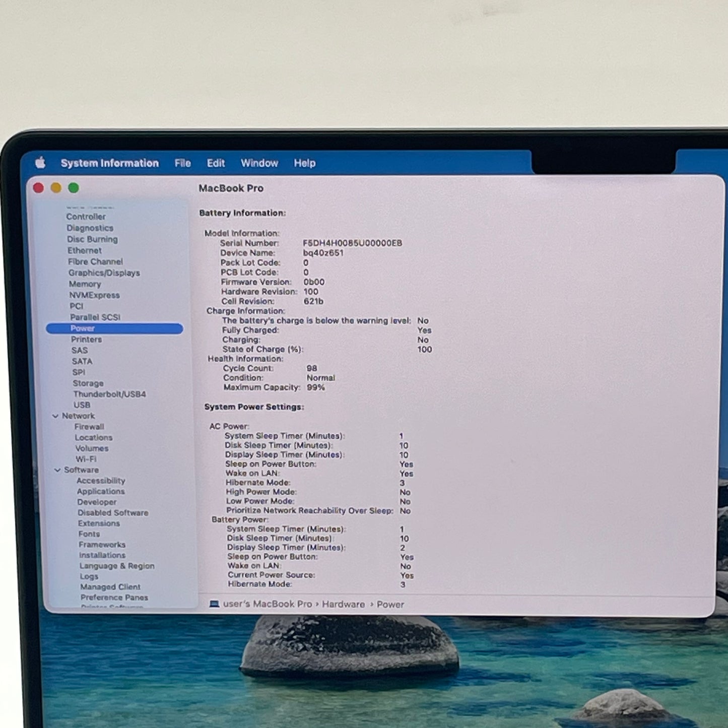Select Extensions under Software
This screenshot has height=728, width=728.
[99, 523]
